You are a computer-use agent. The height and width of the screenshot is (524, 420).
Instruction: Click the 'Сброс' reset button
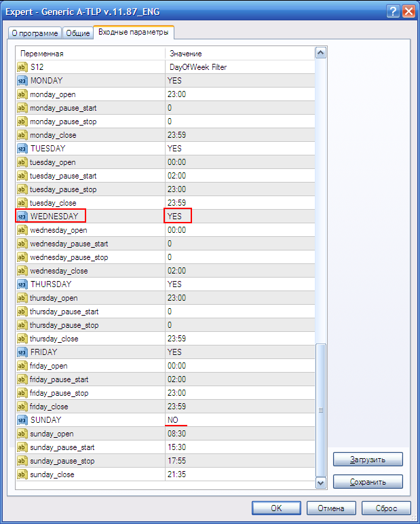[x=386, y=508]
